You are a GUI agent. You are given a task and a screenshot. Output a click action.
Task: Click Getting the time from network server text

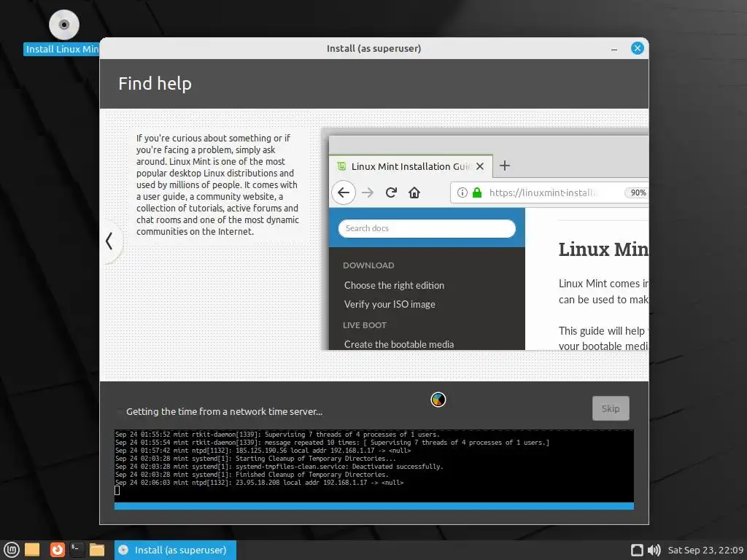click(x=224, y=411)
